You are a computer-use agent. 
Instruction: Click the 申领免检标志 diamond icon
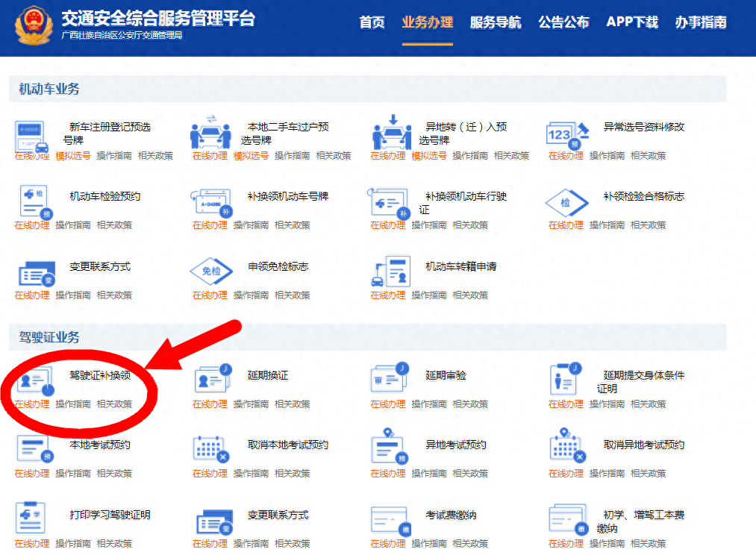click(210, 272)
